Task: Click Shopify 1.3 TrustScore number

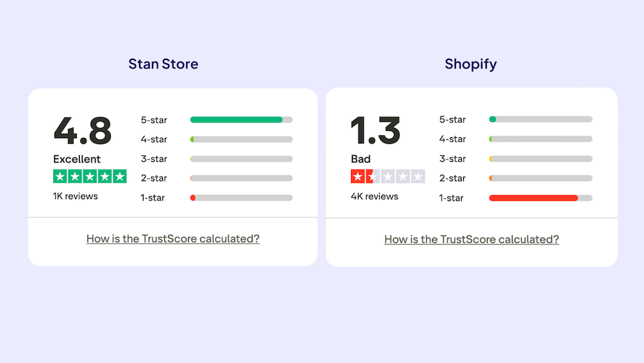Action: tap(375, 131)
